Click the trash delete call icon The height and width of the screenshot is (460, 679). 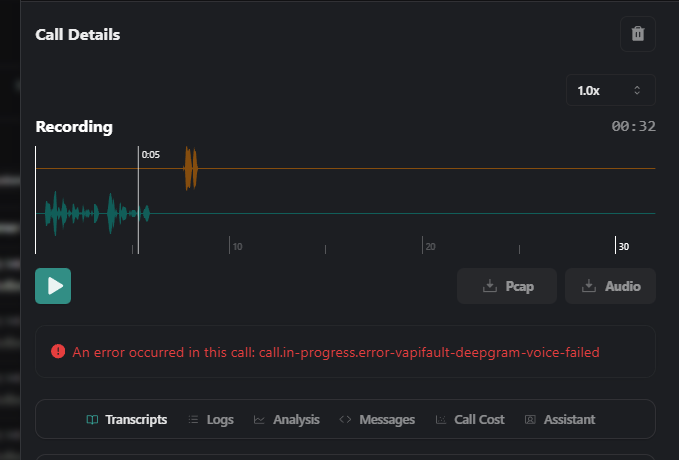coord(638,34)
